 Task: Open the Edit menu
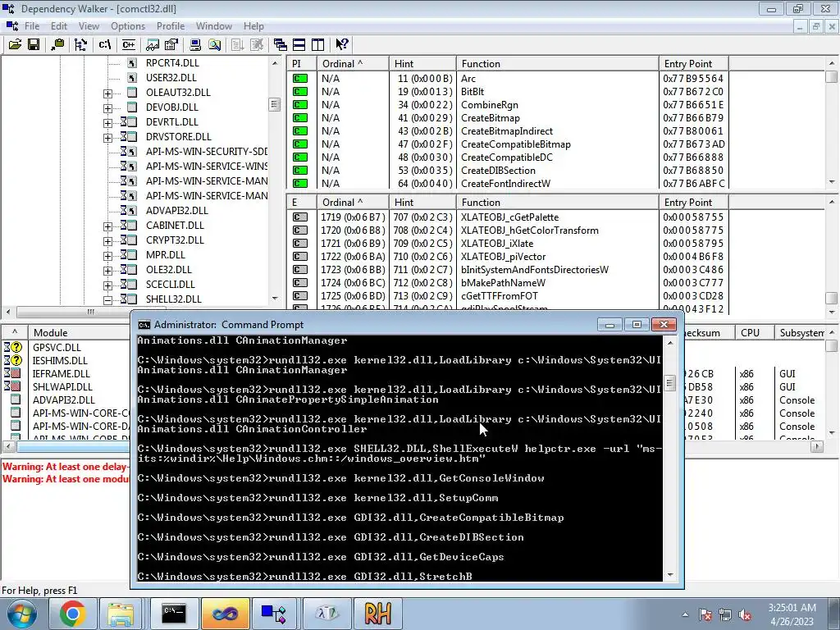pyautogui.click(x=59, y=25)
